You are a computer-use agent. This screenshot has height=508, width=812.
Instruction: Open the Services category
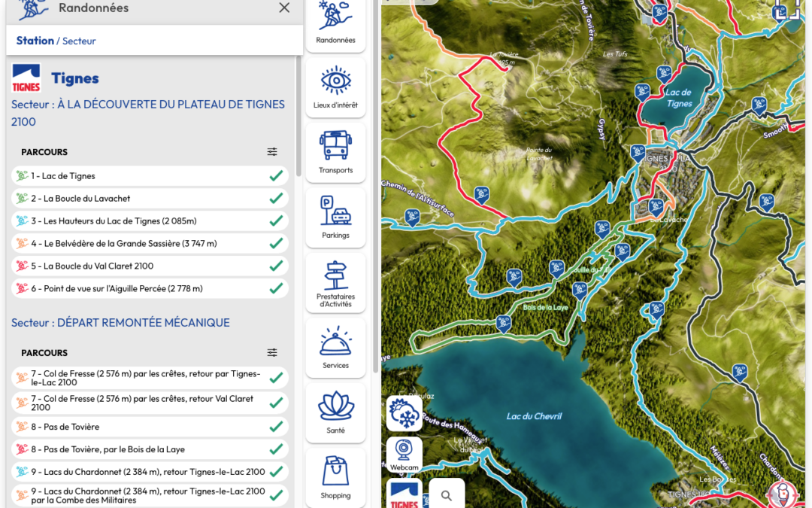(335, 348)
